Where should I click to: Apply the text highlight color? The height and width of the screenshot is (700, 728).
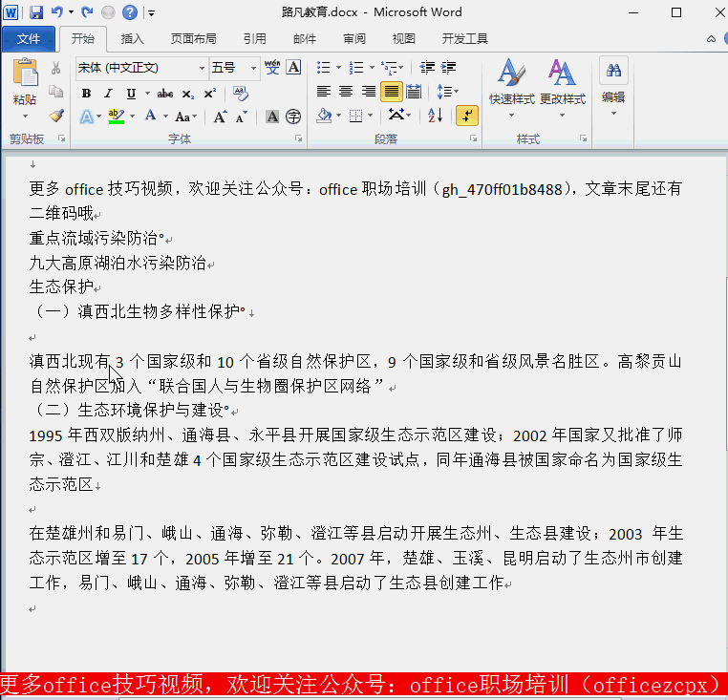pyautogui.click(x=116, y=117)
